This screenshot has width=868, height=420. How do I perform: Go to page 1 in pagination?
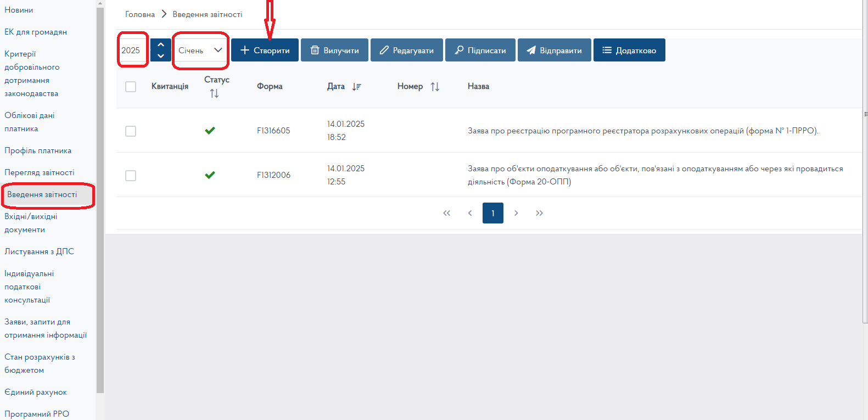pos(492,213)
